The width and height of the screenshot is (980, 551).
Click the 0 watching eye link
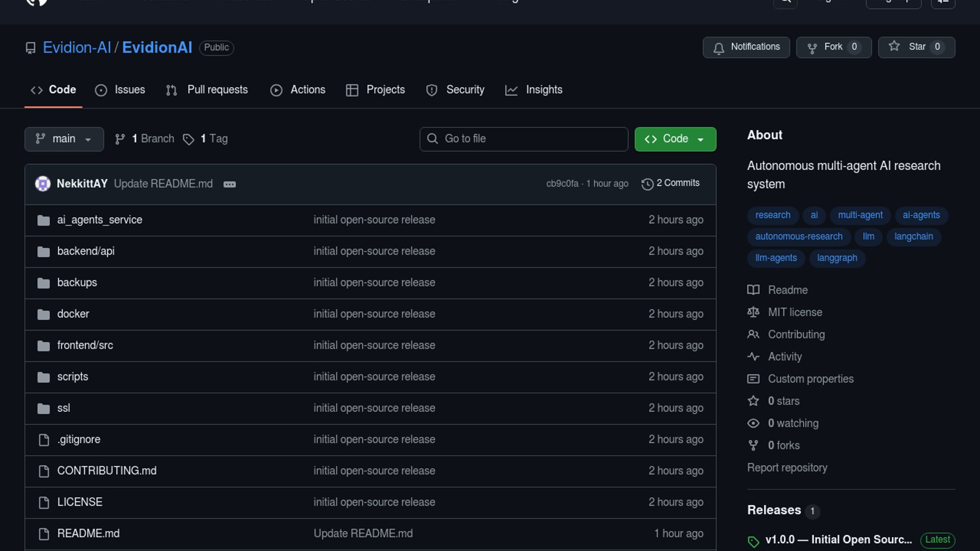click(x=793, y=423)
